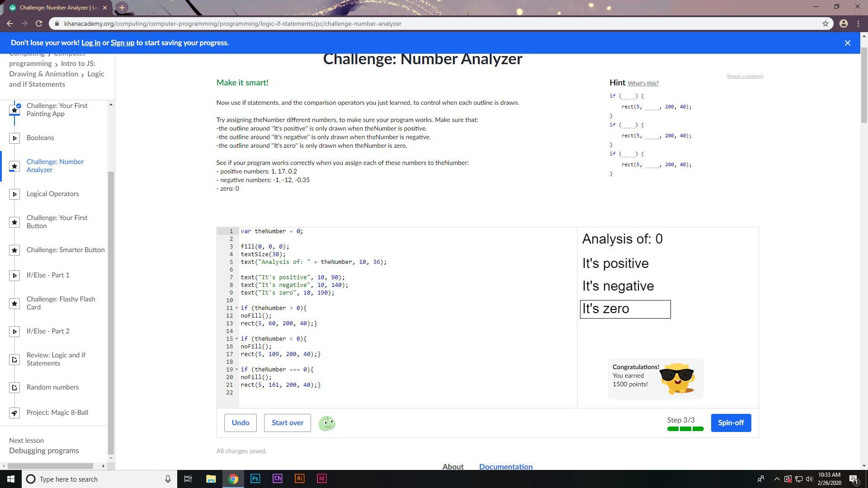Dismiss the blue banner with X

point(847,43)
